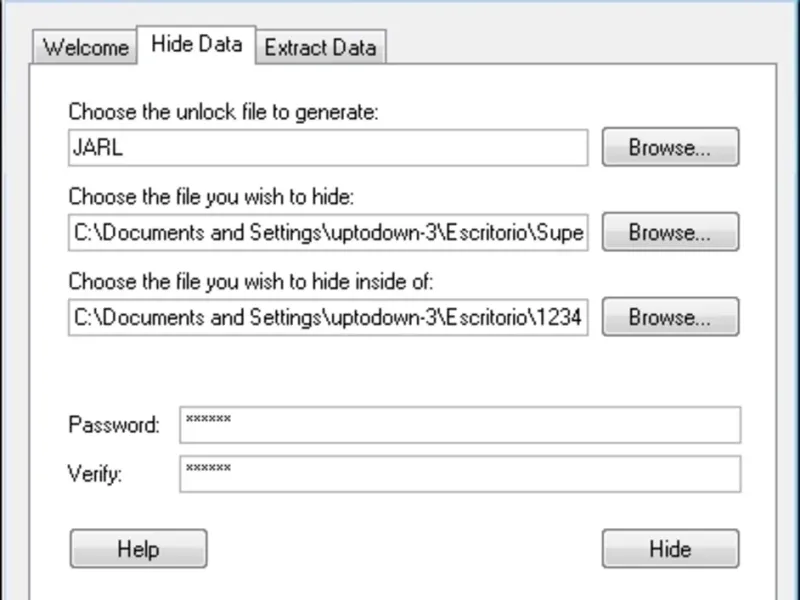This screenshot has width=800, height=600.
Task: Open the Extract Data tab
Action: 320,47
